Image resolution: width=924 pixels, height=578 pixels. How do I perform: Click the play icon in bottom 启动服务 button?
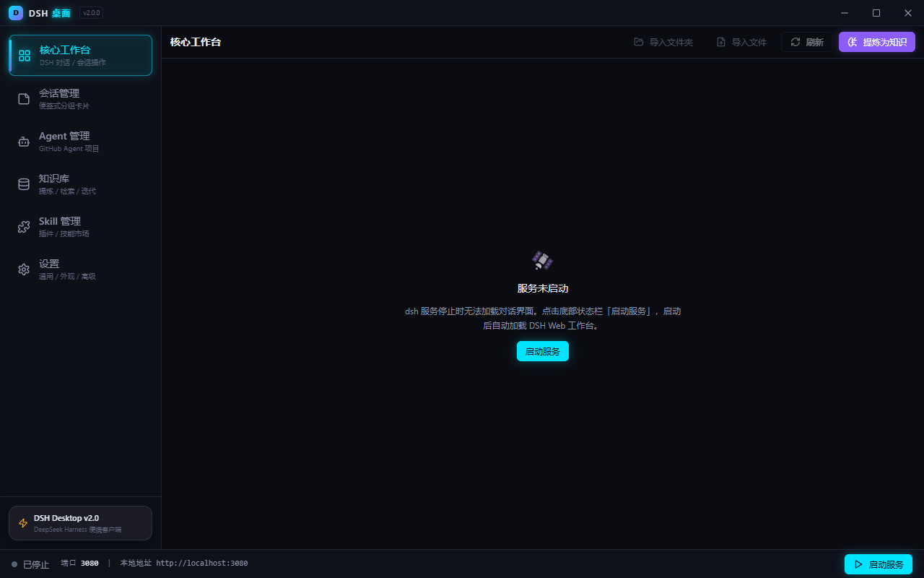858,564
